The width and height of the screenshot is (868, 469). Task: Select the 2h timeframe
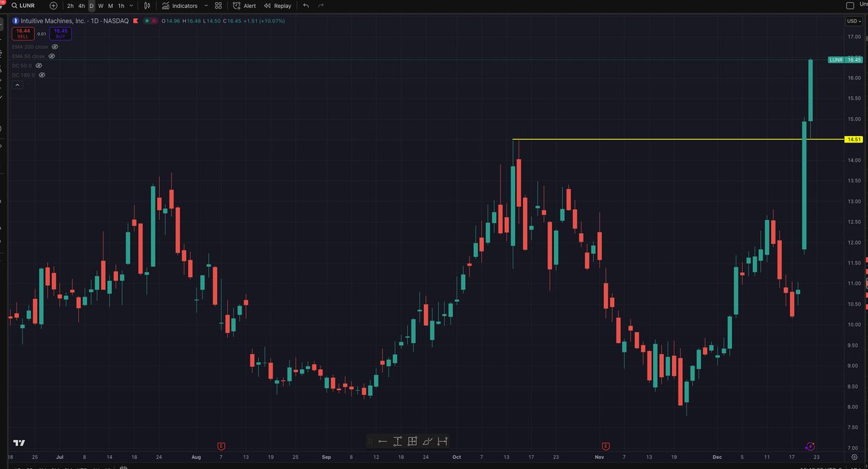70,6
